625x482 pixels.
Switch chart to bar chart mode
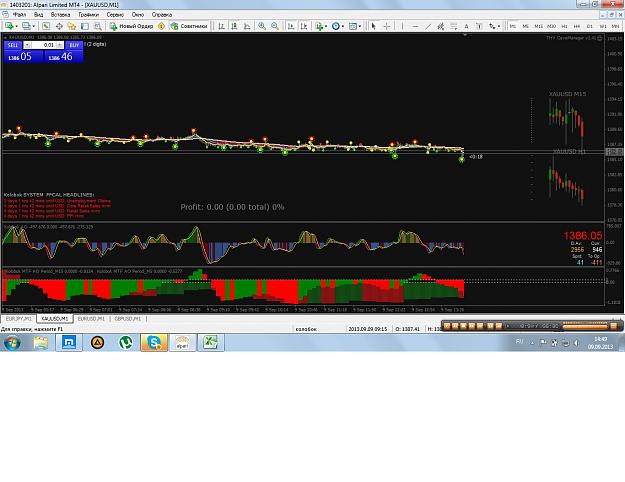pyautogui.click(x=222, y=26)
